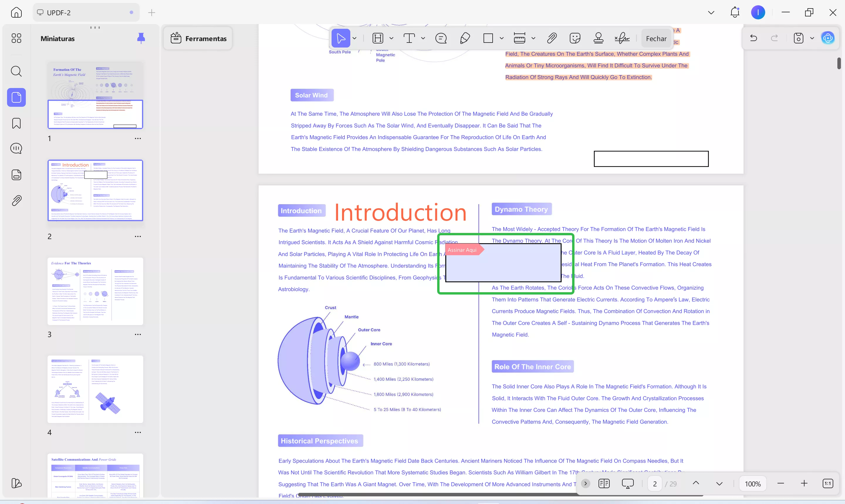Open the Attachment tool

(552, 38)
